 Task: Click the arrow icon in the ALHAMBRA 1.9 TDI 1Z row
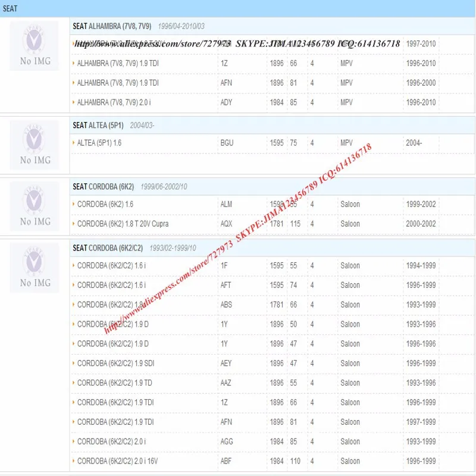[x=73, y=63]
